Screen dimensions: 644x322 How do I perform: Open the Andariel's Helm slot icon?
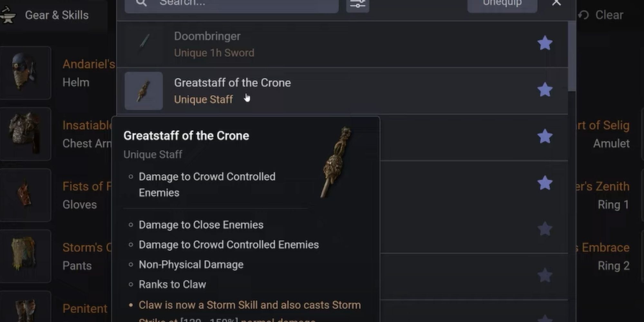tap(25, 73)
